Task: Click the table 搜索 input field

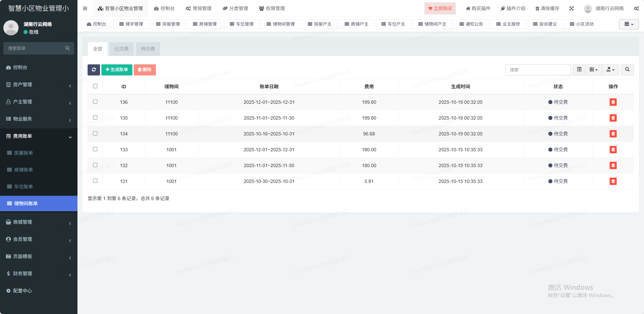Action: pos(538,70)
